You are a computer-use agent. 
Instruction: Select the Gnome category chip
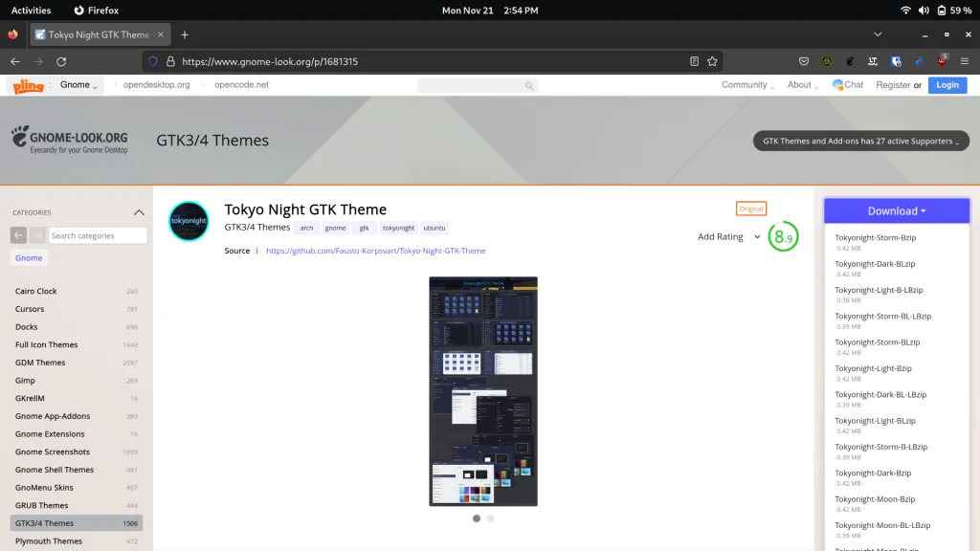pyautogui.click(x=29, y=258)
